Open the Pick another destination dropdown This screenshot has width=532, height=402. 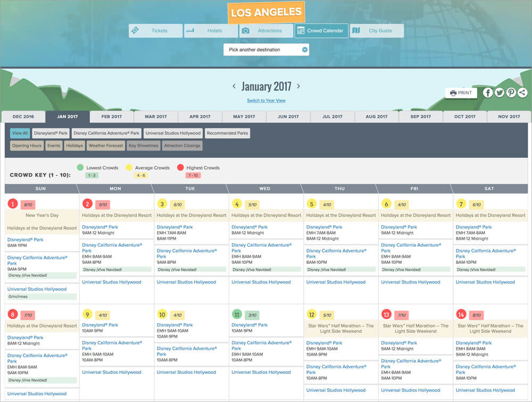266,49
